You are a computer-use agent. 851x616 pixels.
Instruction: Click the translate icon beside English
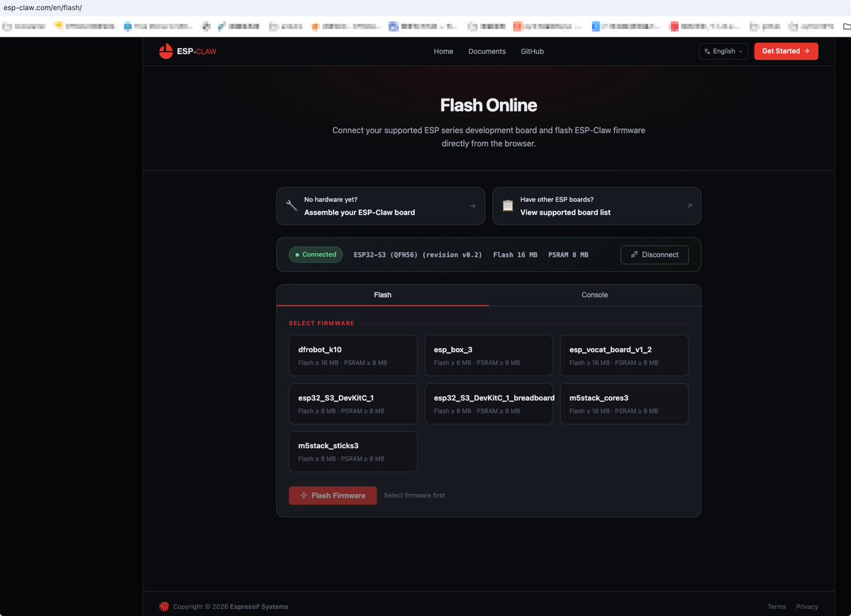pos(707,51)
